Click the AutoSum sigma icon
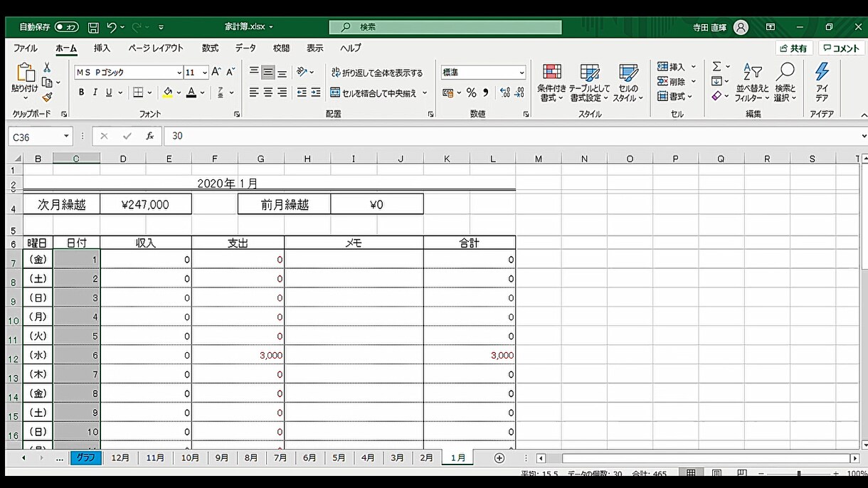This screenshot has height=488, width=868. click(716, 67)
